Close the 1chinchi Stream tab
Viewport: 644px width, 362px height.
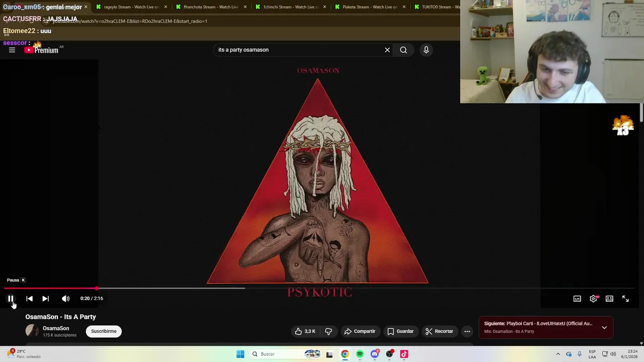click(325, 7)
